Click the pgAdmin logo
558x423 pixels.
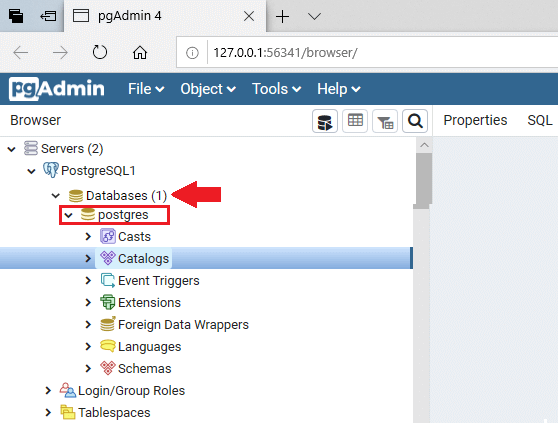coord(57,89)
